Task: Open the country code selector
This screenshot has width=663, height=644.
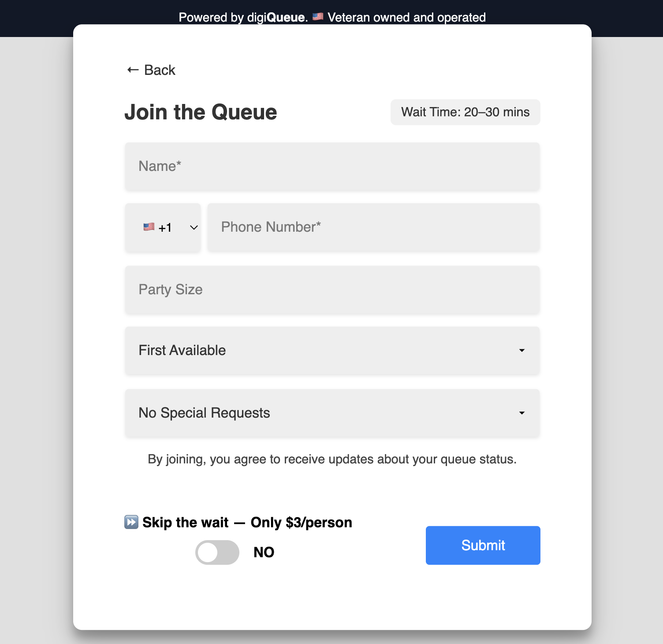Action: (163, 228)
